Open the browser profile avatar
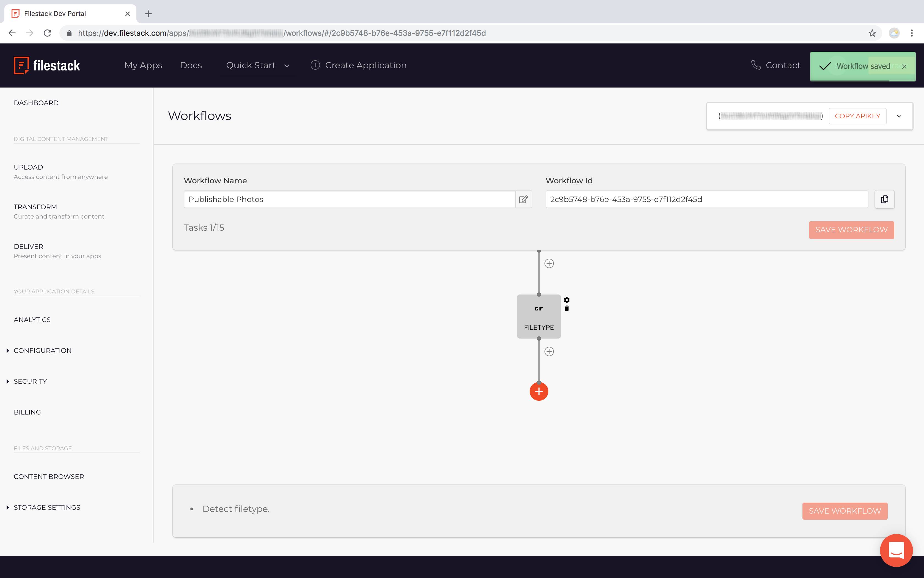924x578 pixels. (x=894, y=33)
